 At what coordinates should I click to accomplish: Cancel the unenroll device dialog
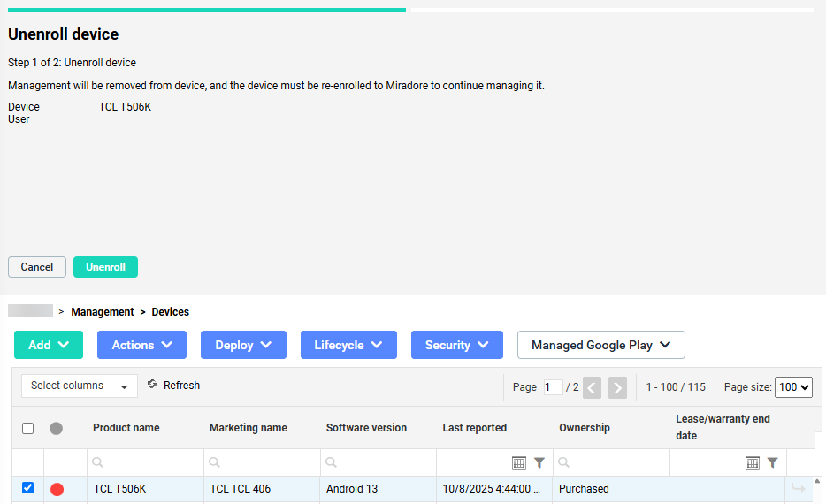point(37,267)
